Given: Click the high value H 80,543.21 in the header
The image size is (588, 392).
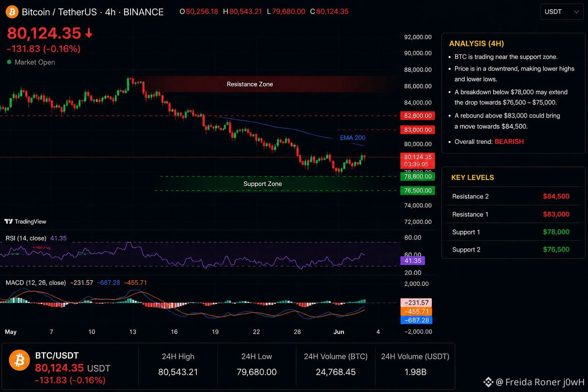Looking at the screenshot, I should tap(242, 11).
